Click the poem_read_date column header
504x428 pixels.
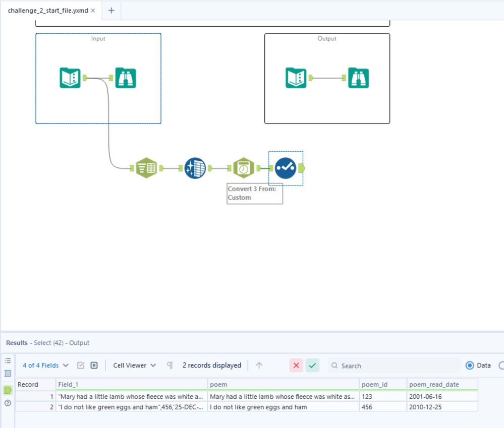point(442,385)
